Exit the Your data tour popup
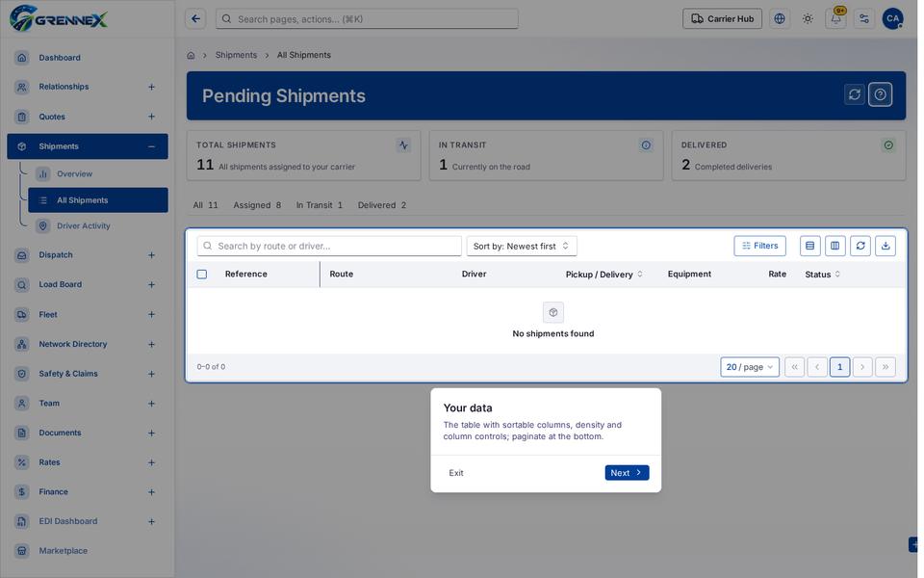The image size is (924, 578). point(456,473)
